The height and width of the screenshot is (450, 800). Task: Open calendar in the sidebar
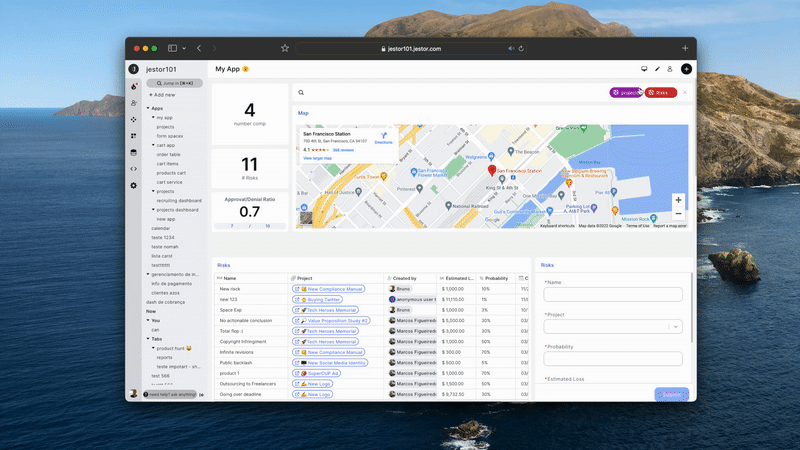click(161, 229)
